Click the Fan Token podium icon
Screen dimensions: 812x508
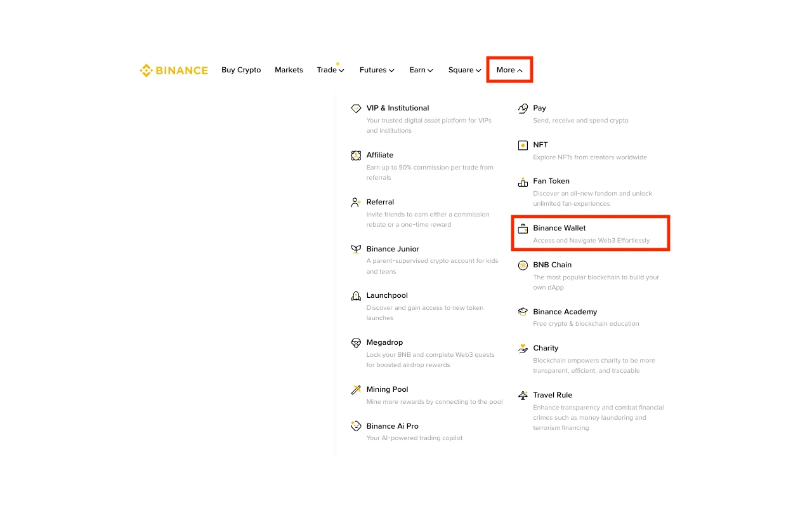(523, 182)
